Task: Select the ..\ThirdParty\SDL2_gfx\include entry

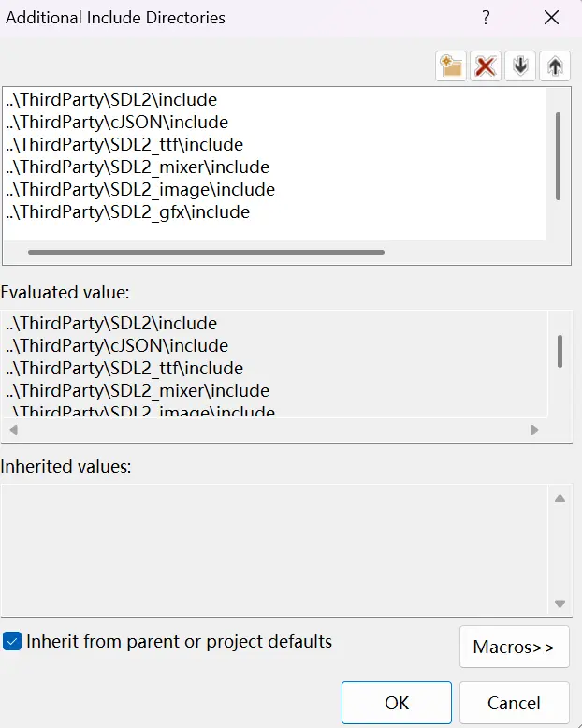Action: (128, 212)
